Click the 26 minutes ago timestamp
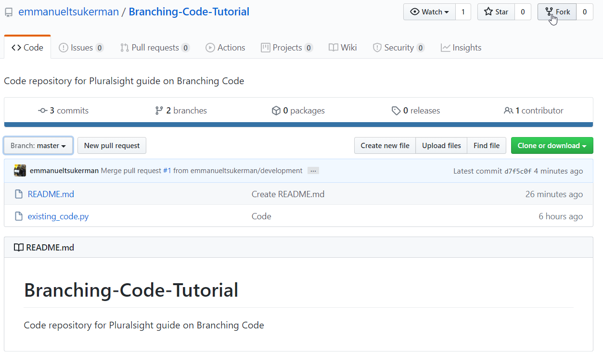 554,194
